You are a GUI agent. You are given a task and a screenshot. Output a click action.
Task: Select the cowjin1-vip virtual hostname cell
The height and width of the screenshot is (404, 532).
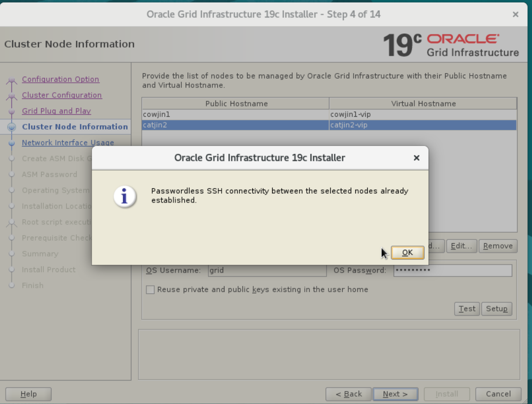click(x=422, y=115)
